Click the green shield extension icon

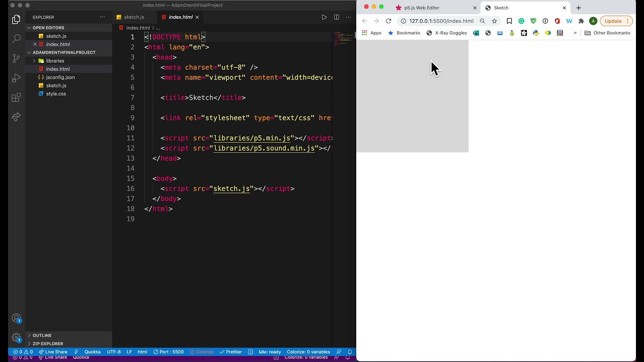(533, 21)
